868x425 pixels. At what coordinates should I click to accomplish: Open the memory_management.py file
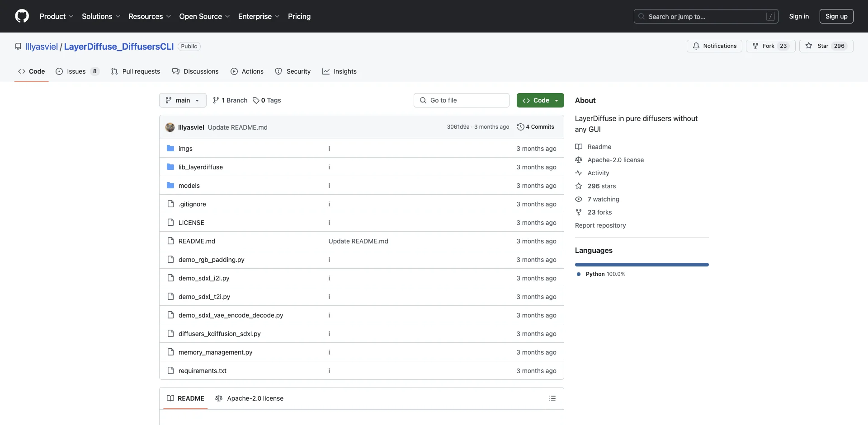click(216, 352)
